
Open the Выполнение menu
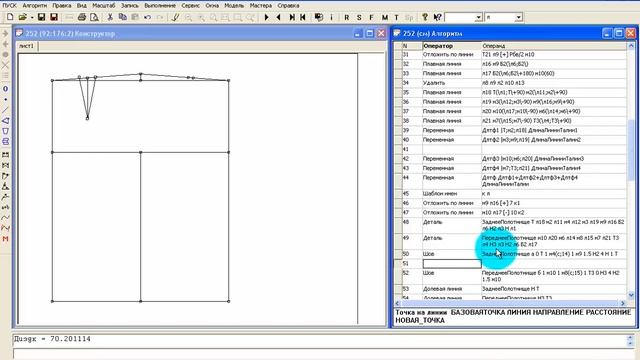[160, 6]
